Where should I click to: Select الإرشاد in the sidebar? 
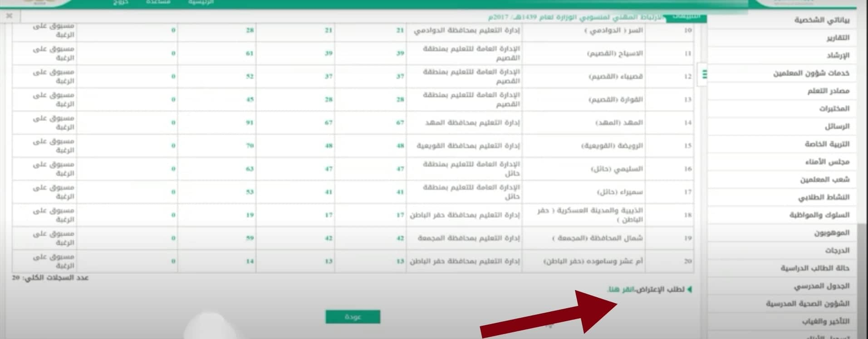click(838, 56)
